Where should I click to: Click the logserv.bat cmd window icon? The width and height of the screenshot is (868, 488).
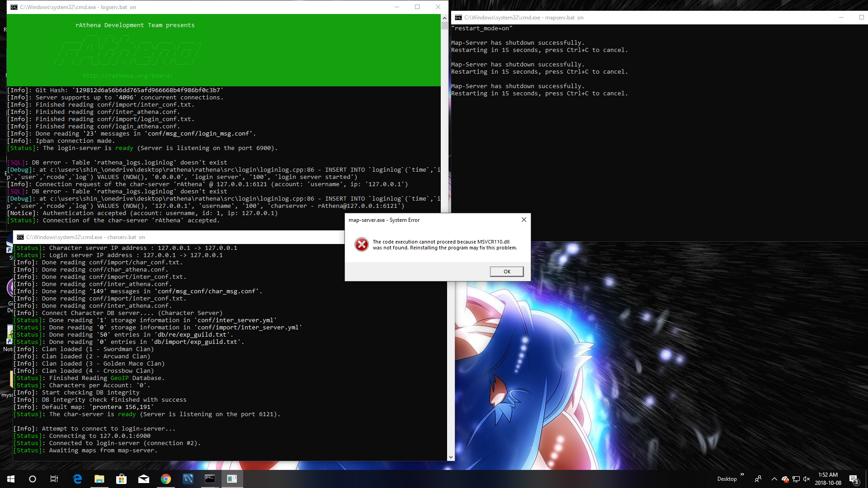click(x=14, y=7)
